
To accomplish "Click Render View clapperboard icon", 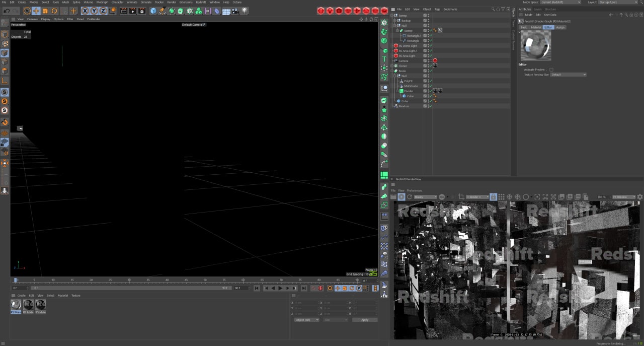I will coord(124,11).
